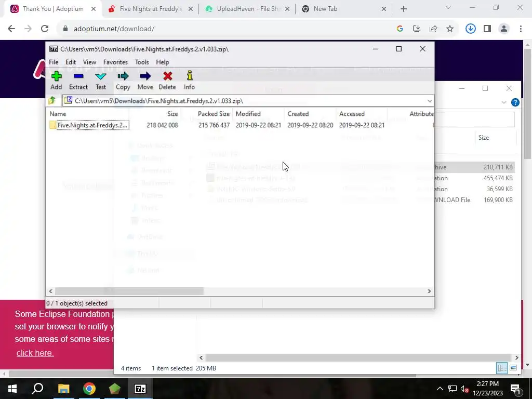Click the adoptium.net address bar
This screenshot has height=399, width=532.
[114, 29]
